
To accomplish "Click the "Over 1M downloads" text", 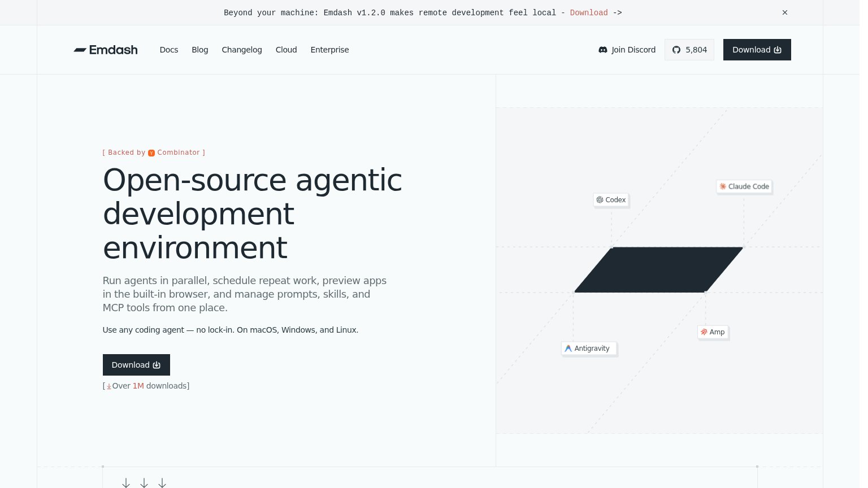I will (x=146, y=386).
